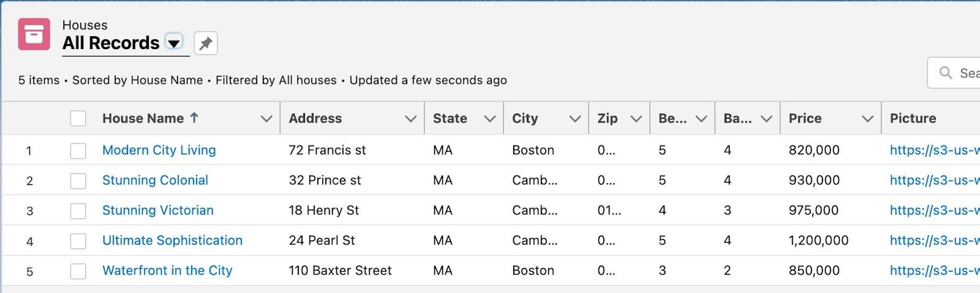The image size is (980, 293).
Task: Pin the All Records list view
Action: click(x=206, y=43)
